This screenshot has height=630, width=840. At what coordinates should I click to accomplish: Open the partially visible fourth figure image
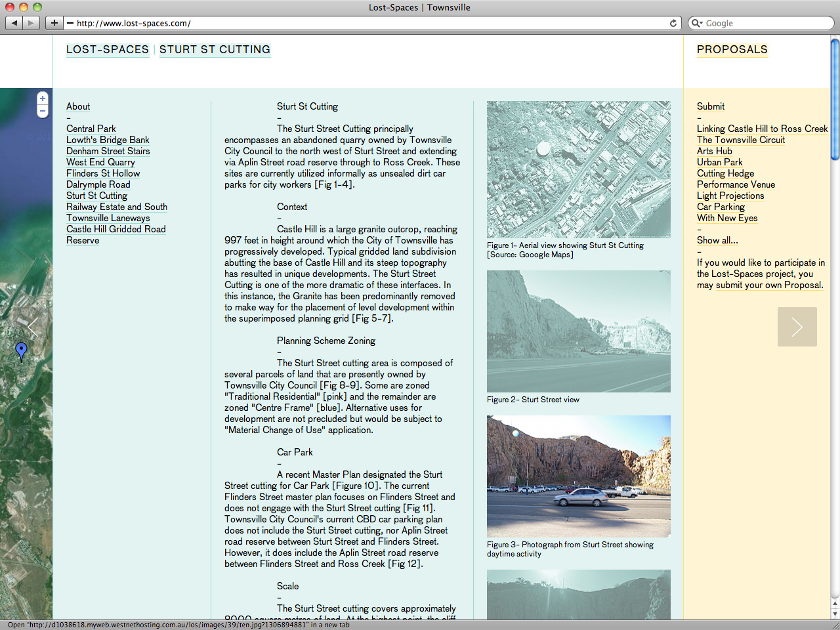point(579,595)
